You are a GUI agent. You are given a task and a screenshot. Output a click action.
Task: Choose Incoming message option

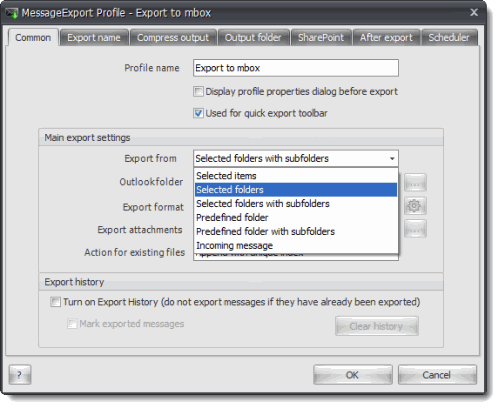click(296, 246)
